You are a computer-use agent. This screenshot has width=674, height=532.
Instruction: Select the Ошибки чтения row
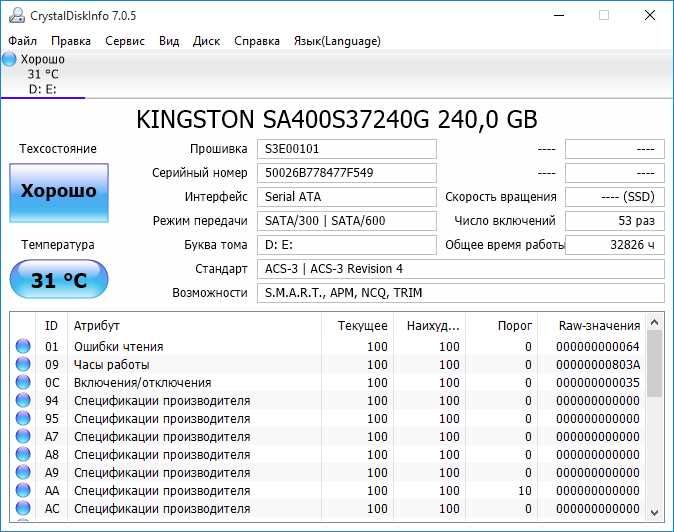pos(328,346)
